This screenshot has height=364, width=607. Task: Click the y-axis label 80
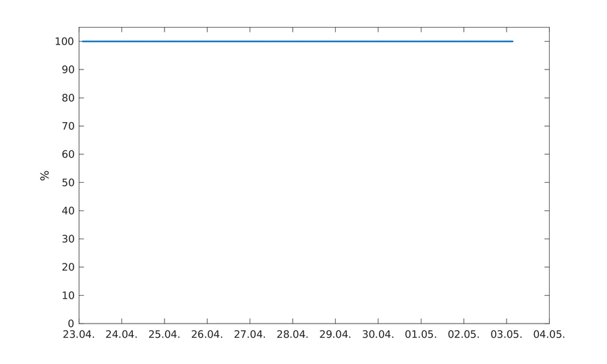[x=67, y=98]
